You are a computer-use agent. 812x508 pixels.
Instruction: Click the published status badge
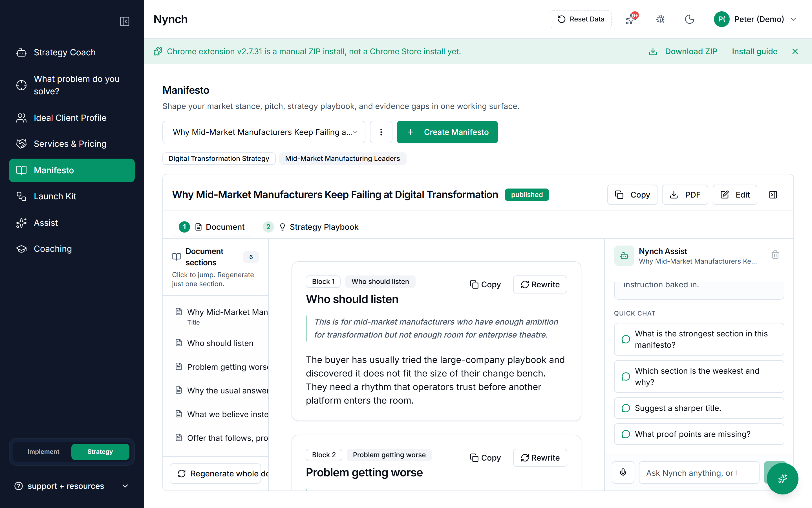tap(527, 195)
